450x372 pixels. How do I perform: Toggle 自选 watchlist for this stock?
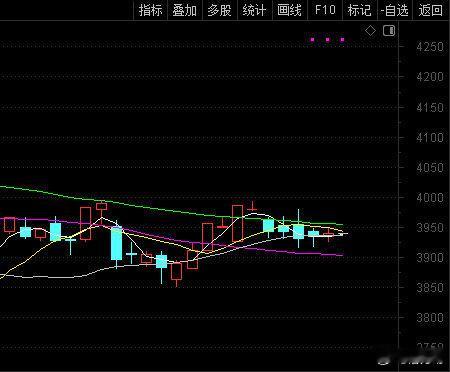click(x=395, y=10)
